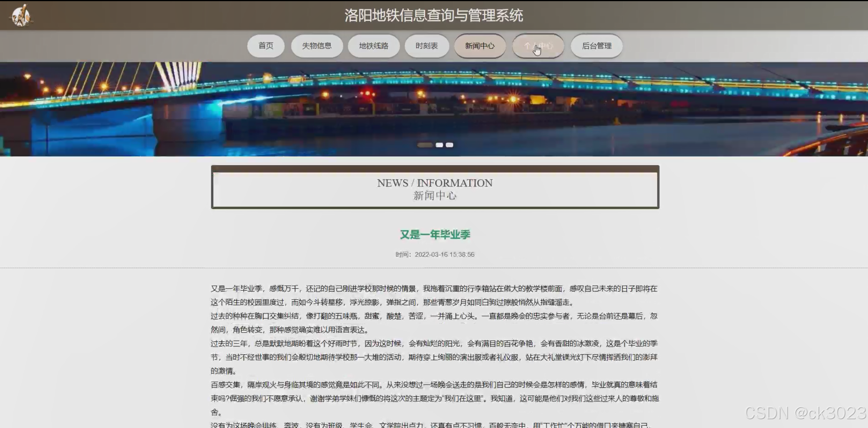Go to the 首页 home page
Screen dimensions: 868x428
click(x=266, y=46)
